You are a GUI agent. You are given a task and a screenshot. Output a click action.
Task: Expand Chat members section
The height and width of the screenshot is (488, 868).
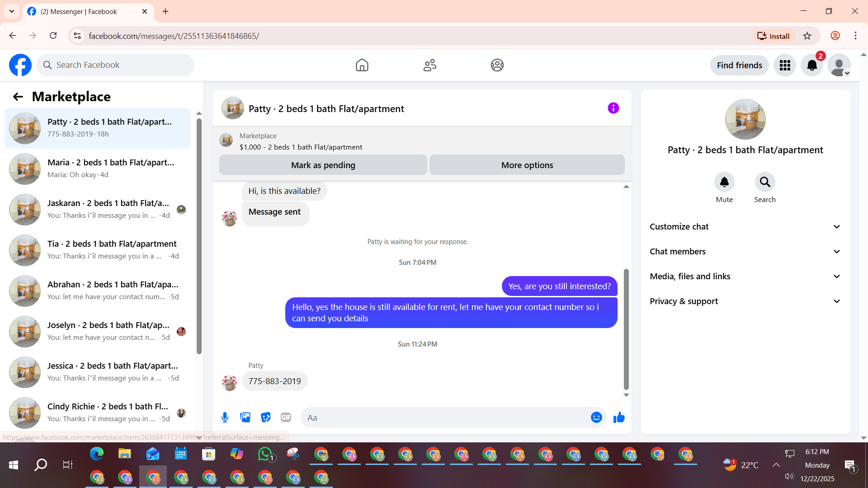(745, 252)
